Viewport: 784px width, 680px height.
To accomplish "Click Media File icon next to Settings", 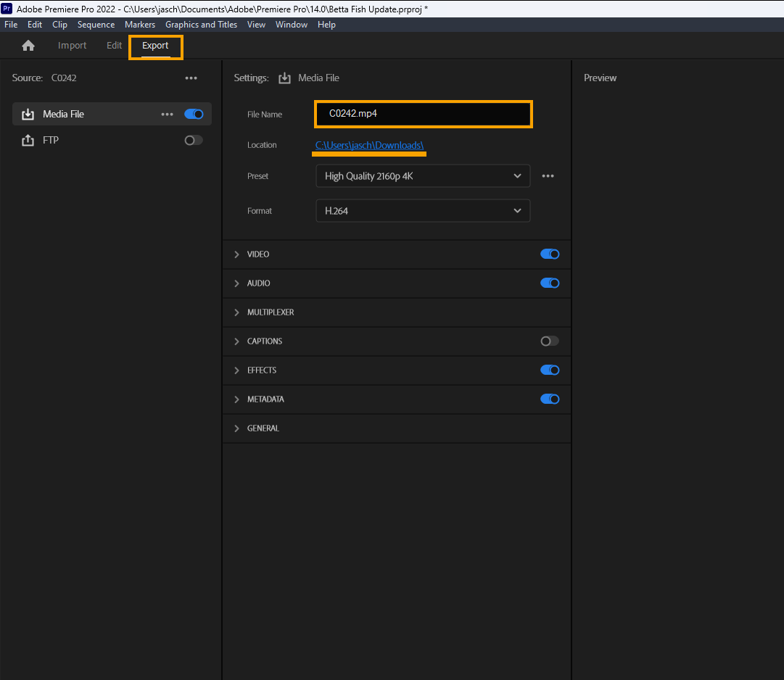I will pyautogui.click(x=284, y=78).
